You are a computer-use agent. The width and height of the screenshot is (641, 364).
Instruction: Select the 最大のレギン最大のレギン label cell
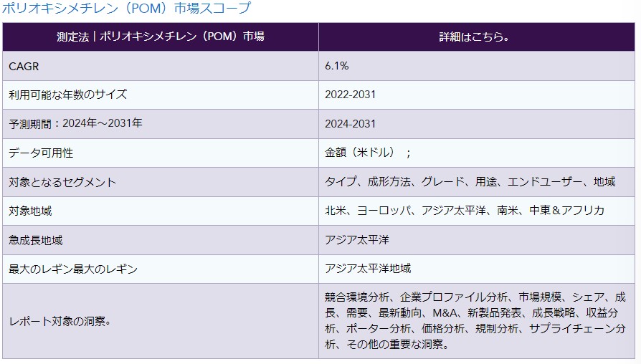(73, 269)
